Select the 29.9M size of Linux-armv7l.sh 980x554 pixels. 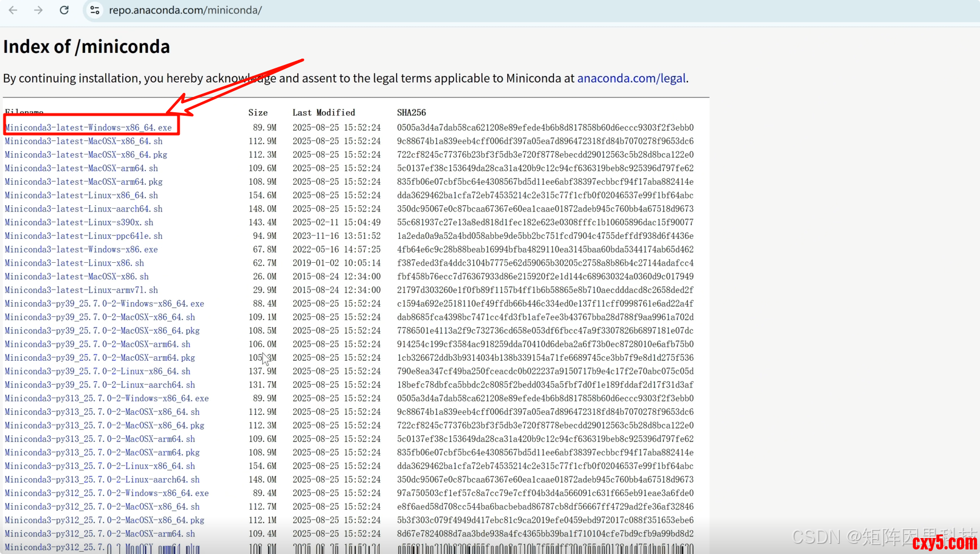(x=265, y=290)
